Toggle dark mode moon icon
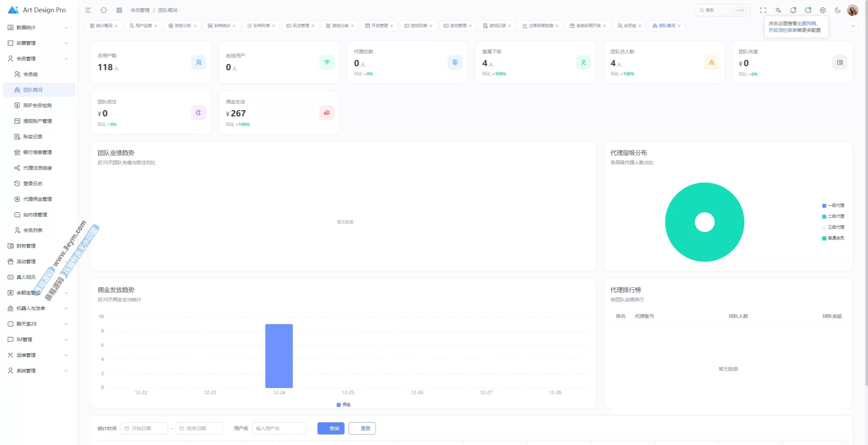This screenshot has height=445, width=868. point(837,10)
